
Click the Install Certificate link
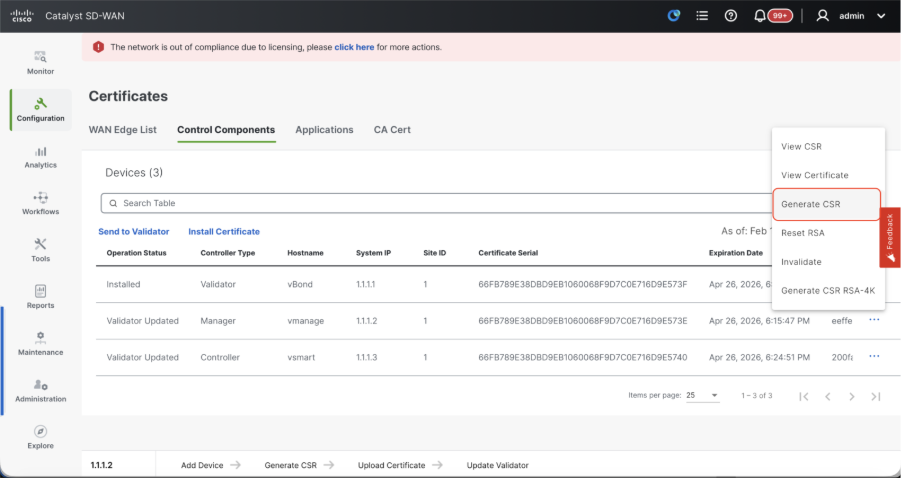coord(224,232)
